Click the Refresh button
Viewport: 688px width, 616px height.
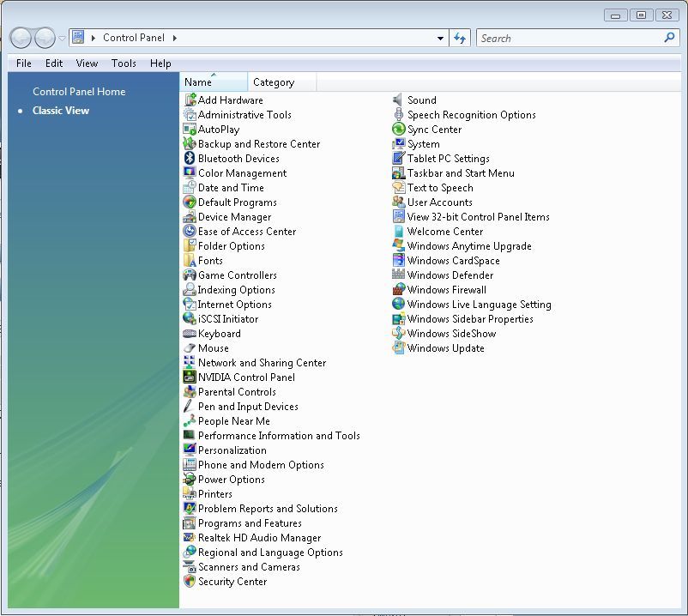pos(460,38)
